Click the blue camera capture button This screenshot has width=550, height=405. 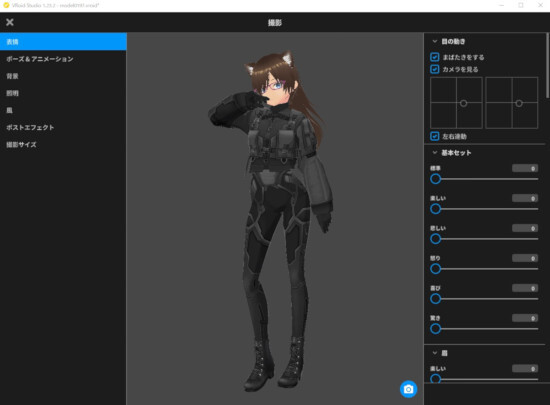click(408, 389)
